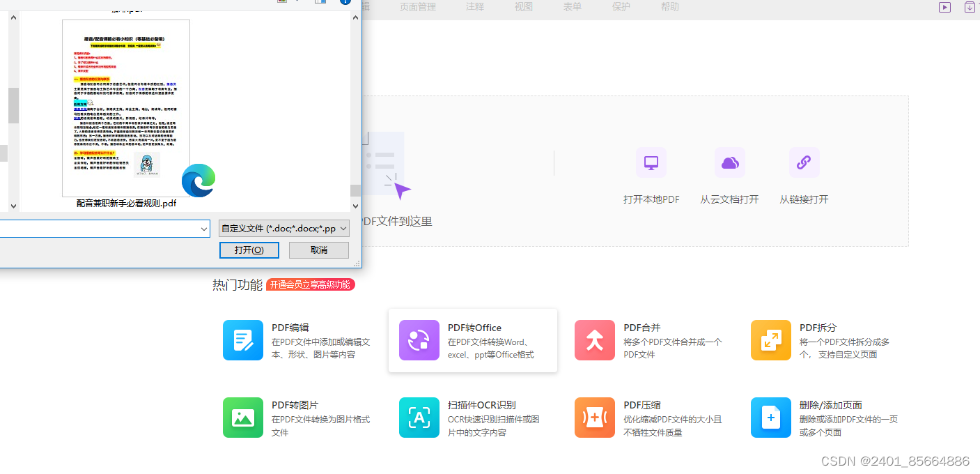Start the 扫描件OCR识别 tool icon
Viewport: 980px width, 474px height.
click(x=419, y=418)
